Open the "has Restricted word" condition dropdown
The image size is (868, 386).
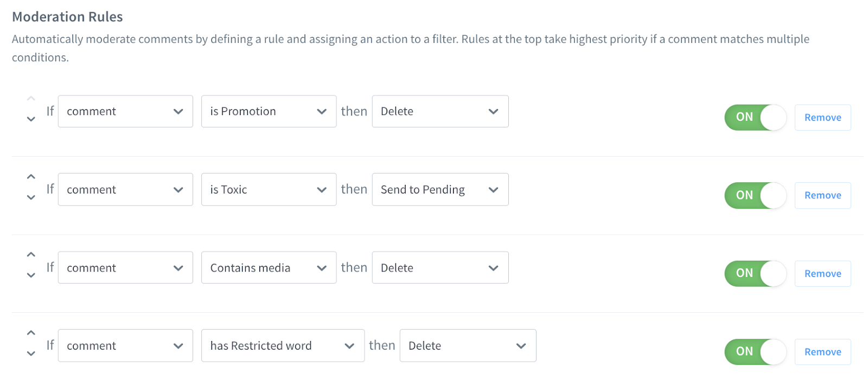click(283, 346)
